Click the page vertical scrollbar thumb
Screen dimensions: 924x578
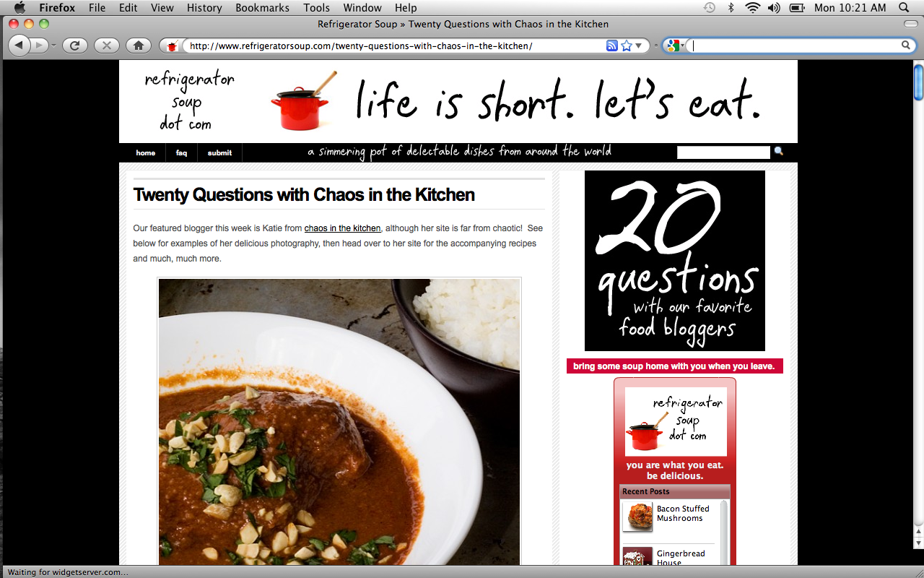(x=918, y=82)
